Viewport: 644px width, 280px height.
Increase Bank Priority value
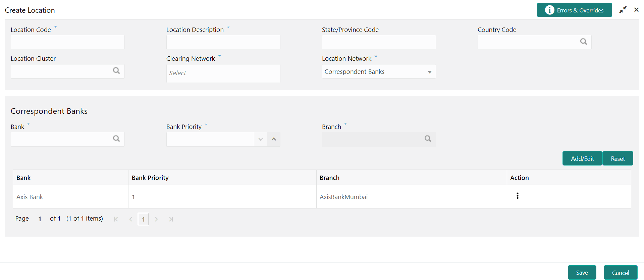[274, 139]
